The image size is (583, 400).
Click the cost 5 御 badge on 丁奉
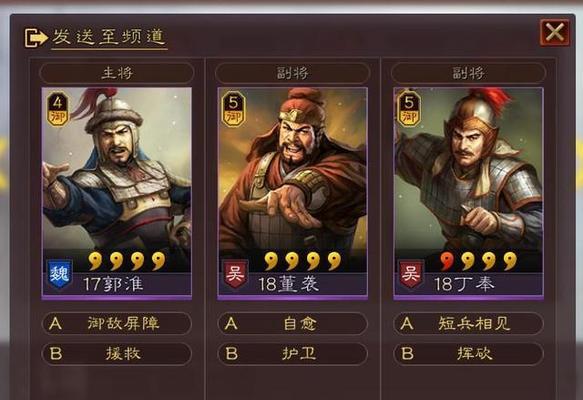(x=409, y=109)
